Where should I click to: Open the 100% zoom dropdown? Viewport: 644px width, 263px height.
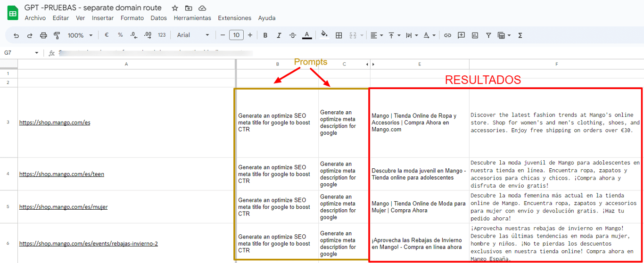point(80,35)
